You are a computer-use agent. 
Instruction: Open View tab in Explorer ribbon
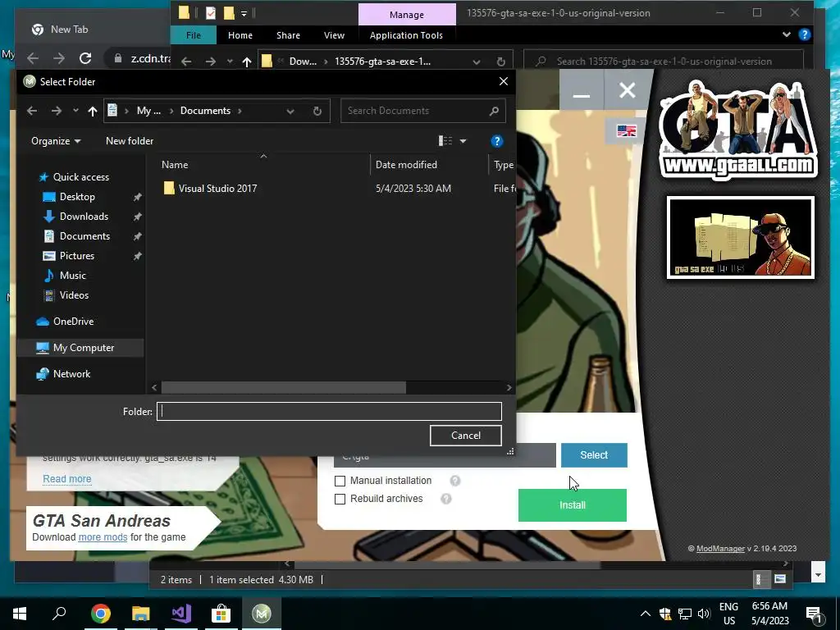point(335,35)
